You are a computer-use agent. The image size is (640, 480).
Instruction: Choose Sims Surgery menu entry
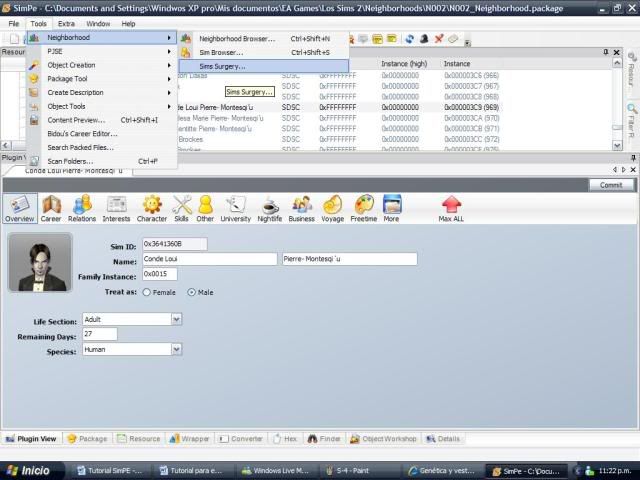click(x=264, y=66)
